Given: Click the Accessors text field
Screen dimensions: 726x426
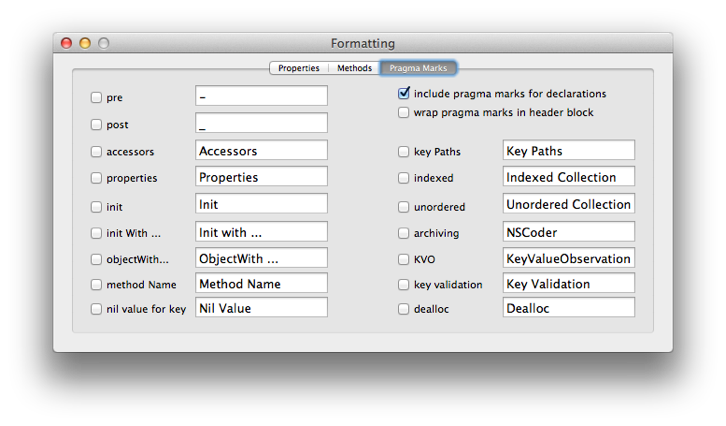Looking at the screenshot, I should (261, 150).
